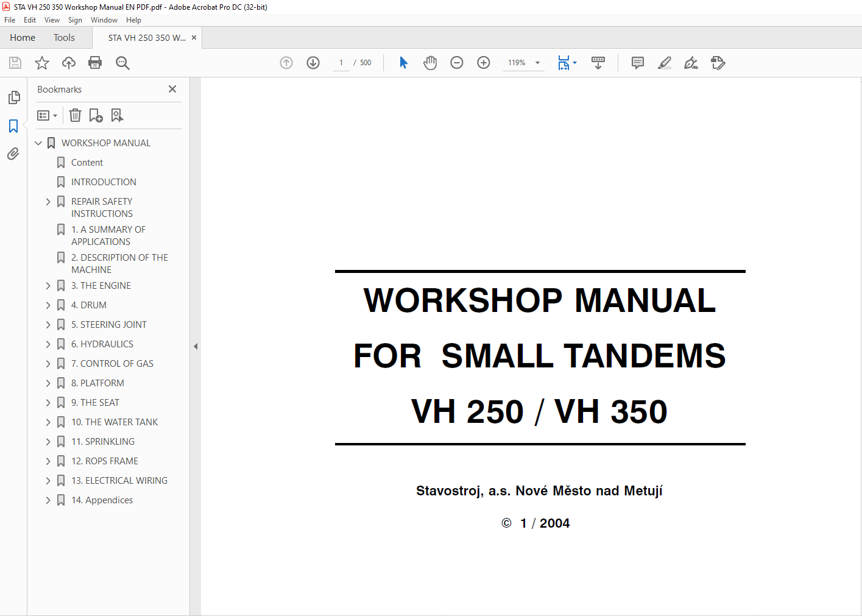The width and height of the screenshot is (862, 616).
Task: Toggle the bookmarks panel icon
Action: [x=13, y=126]
